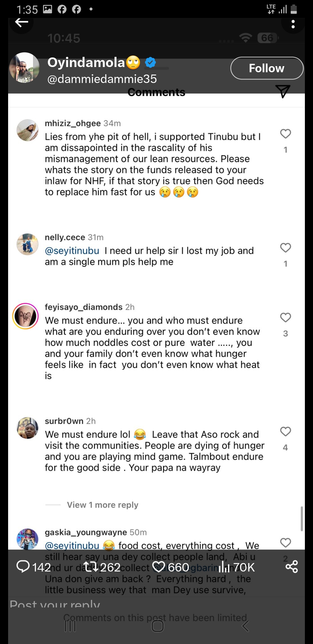This screenshot has height=644, width=313.
Task: Like the nelly.cece comment
Action: (285, 248)
